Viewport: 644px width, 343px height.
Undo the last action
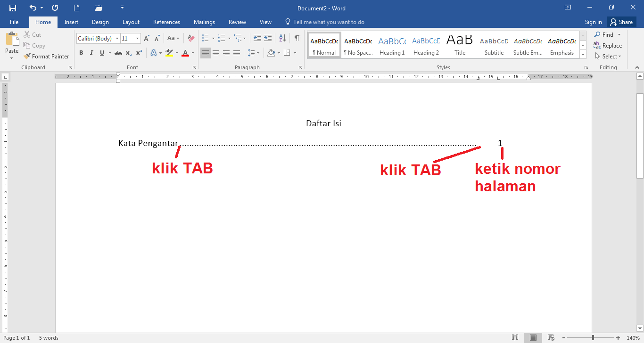(33, 8)
